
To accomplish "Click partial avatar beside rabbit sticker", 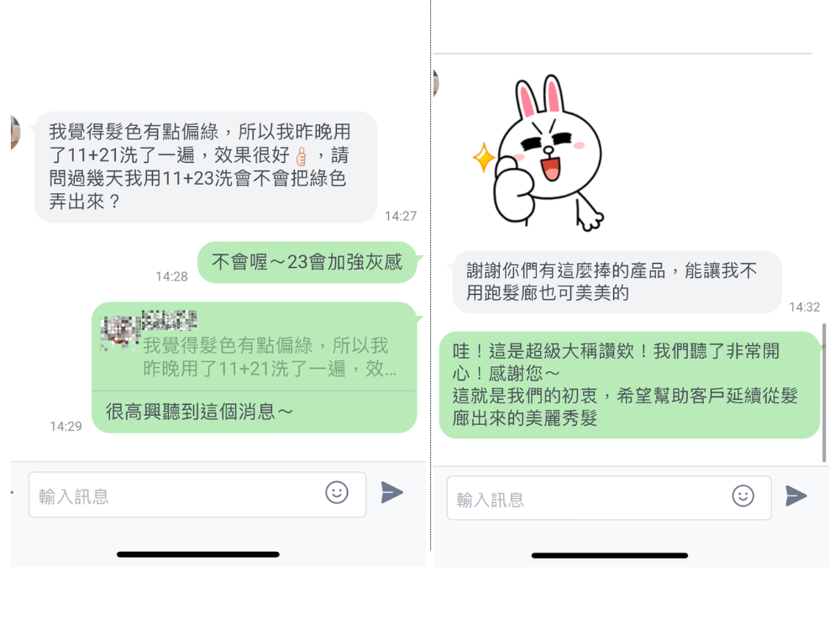I will 436,83.
